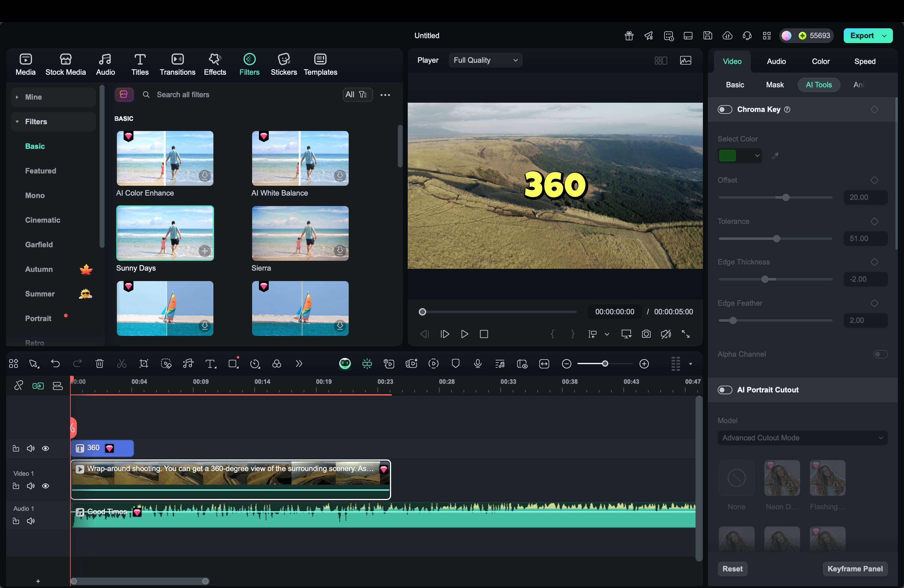Open the timeline layout options dropdown arrow

(690, 364)
